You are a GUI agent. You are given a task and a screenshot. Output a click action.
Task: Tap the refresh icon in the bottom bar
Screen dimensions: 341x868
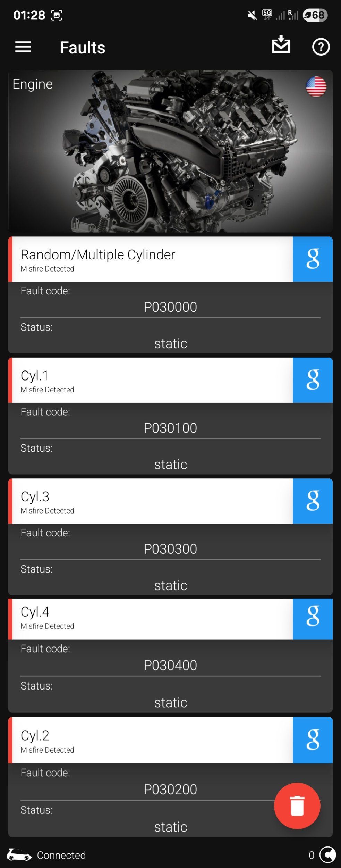(327, 855)
